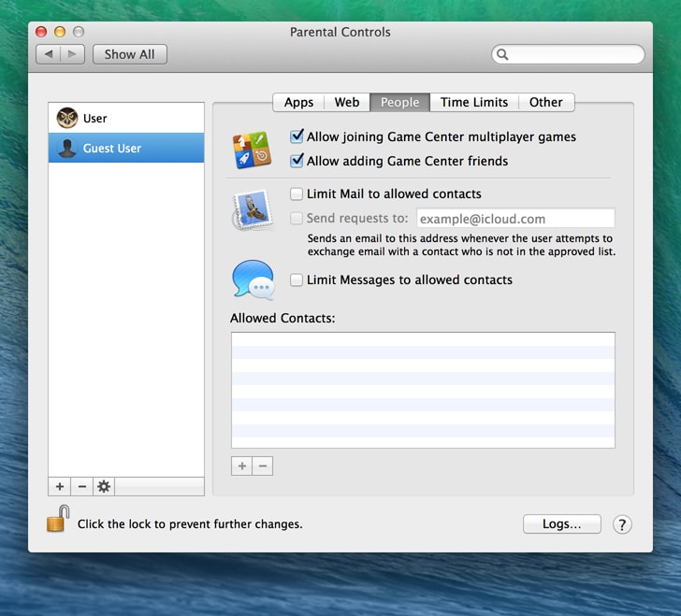
Task: Enable Limit Mail to allowed contacts
Action: pos(297,193)
